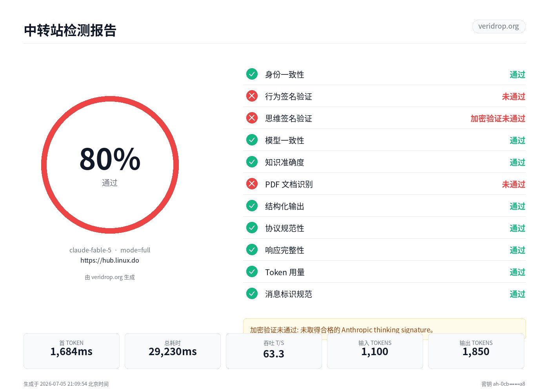Click the green check icon beside 知识准确度
The image size is (549, 392).
pos(252,162)
